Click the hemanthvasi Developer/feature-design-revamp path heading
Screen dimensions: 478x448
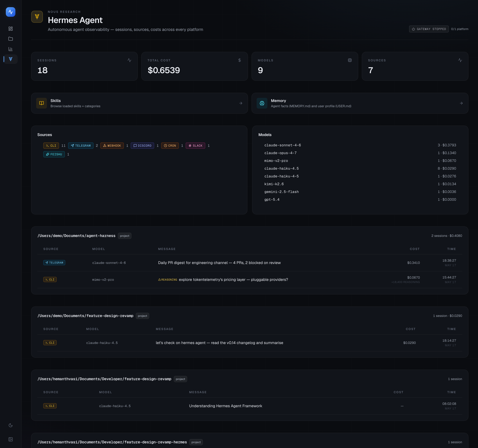click(x=104, y=379)
